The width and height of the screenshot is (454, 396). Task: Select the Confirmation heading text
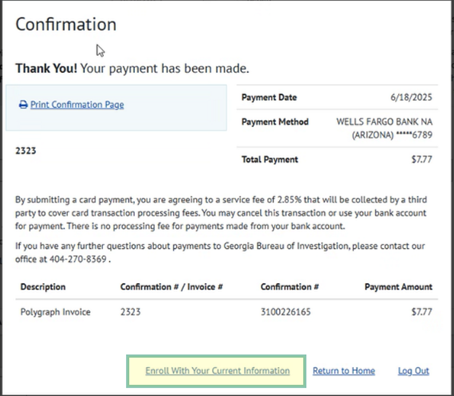pyautogui.click(x=66, y=24)
